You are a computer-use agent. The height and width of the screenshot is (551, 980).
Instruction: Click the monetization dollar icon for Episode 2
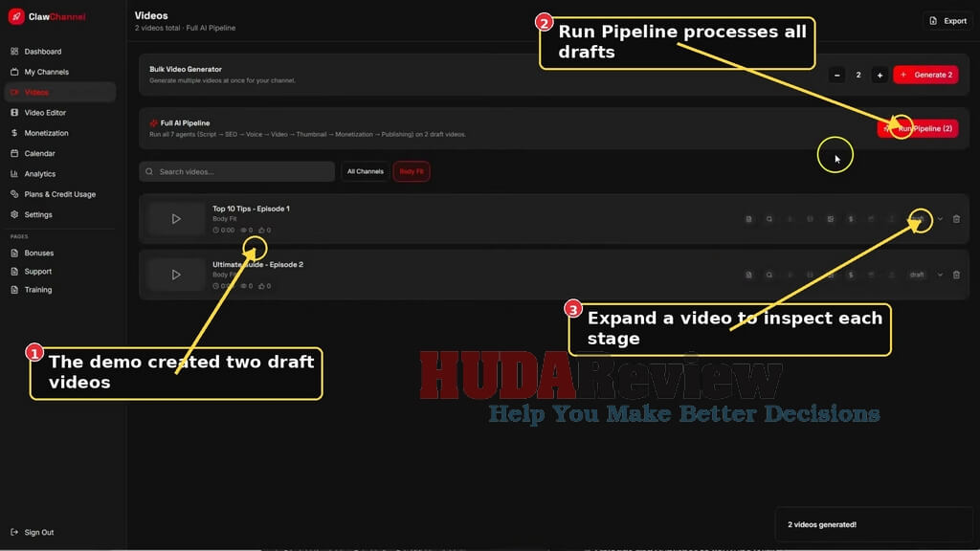pos(851,275)
